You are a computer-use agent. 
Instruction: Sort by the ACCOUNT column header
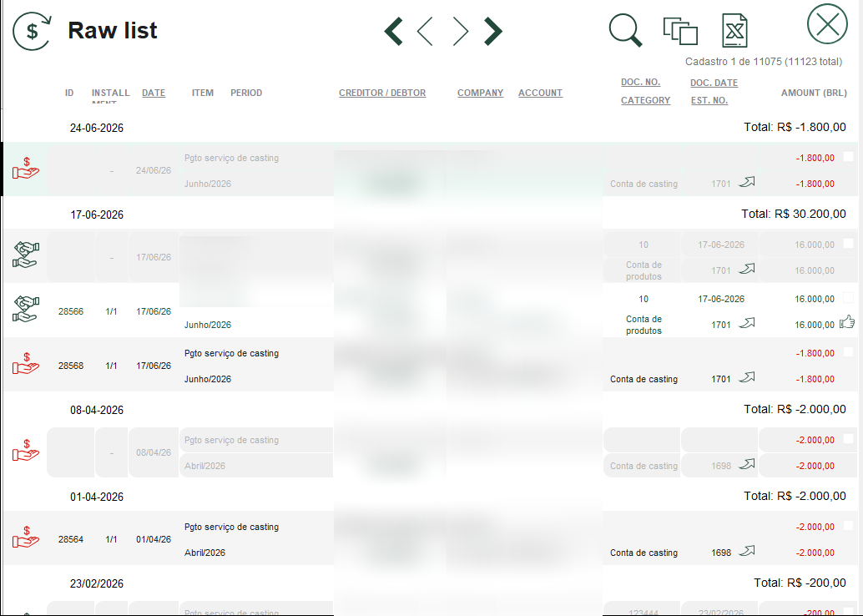click(541, 93)
